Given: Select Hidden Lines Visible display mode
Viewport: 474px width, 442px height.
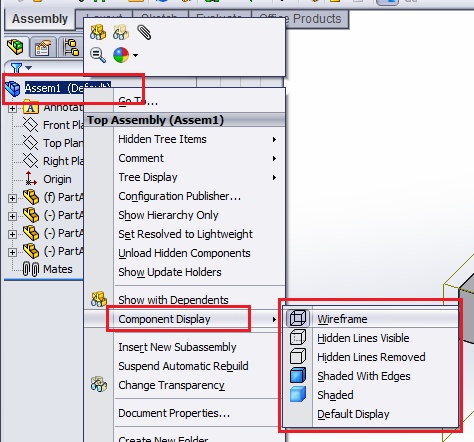Looking at the screenshot, I should coord(371,338).
